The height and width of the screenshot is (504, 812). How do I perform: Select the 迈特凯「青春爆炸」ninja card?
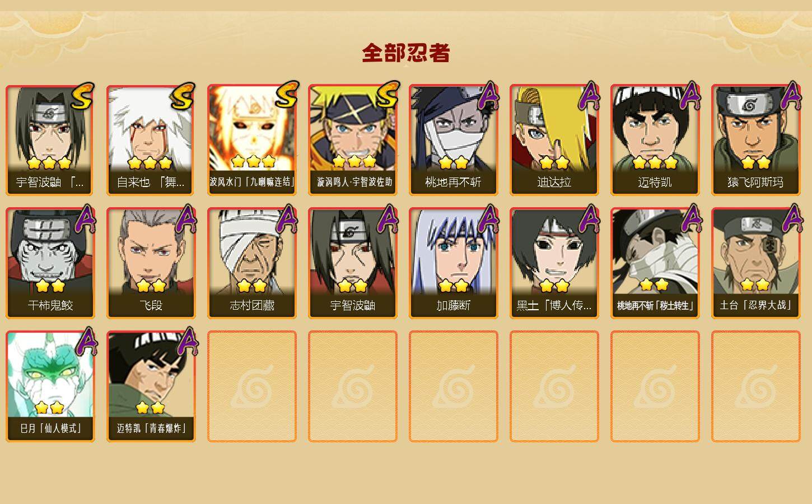click(151, 386)
